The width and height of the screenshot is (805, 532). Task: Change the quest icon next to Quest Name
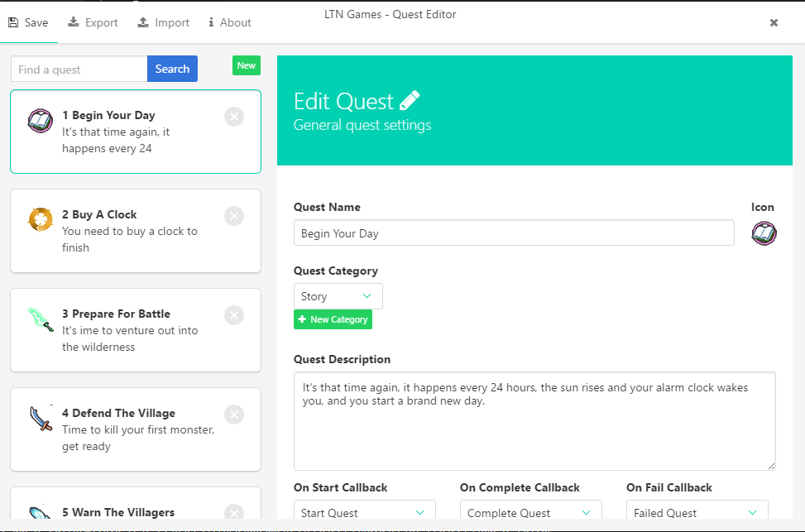[764, 233]
